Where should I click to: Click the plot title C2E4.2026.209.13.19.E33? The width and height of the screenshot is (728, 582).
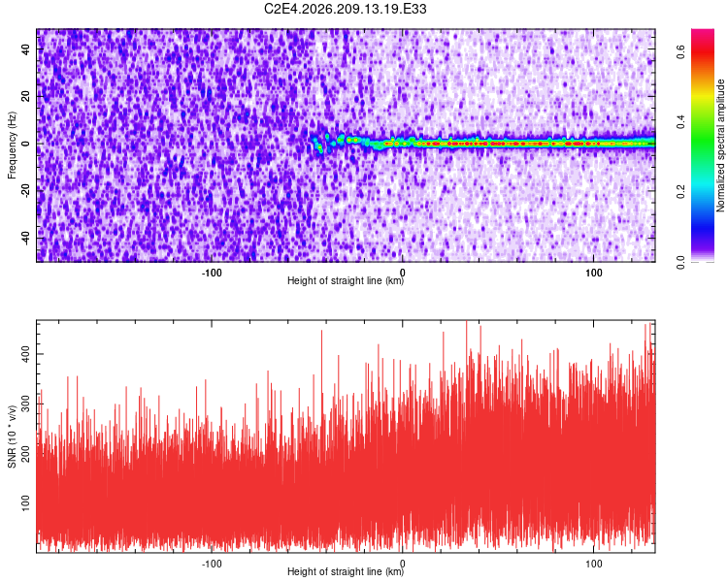345,9
